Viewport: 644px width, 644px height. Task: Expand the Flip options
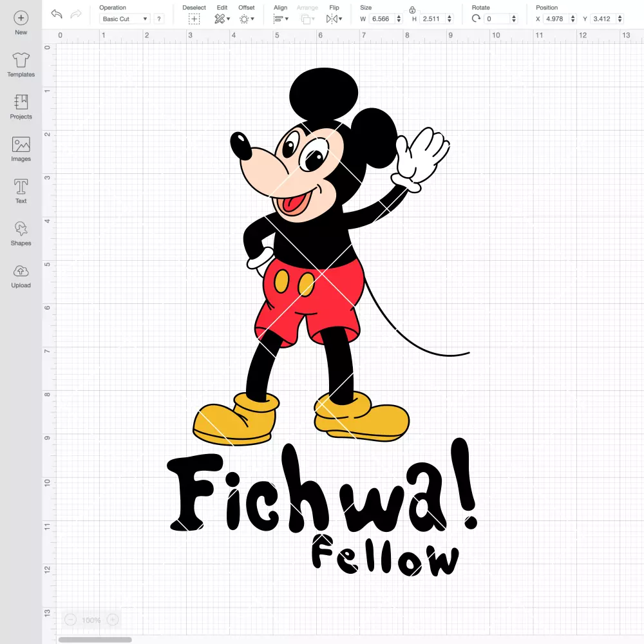pos(334,19)
